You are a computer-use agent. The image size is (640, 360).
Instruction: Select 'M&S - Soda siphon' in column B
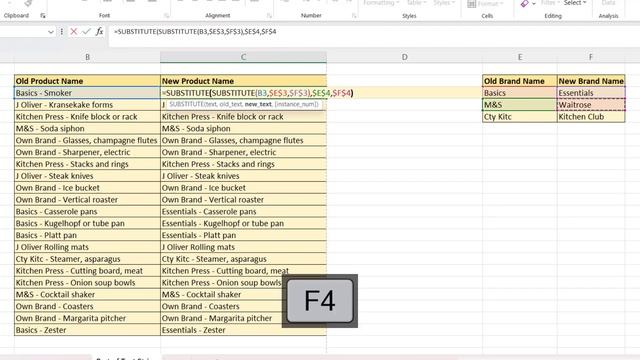click(87, 129)
